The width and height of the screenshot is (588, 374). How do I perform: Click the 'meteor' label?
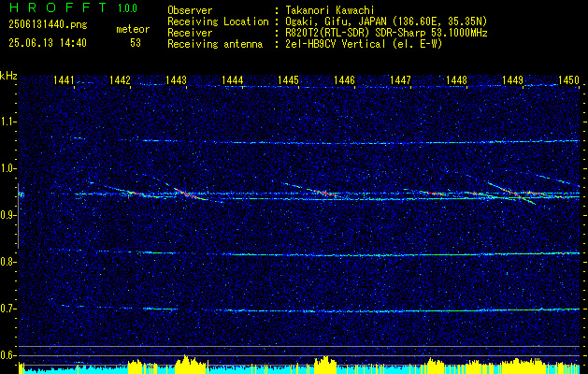pos(133,29)
